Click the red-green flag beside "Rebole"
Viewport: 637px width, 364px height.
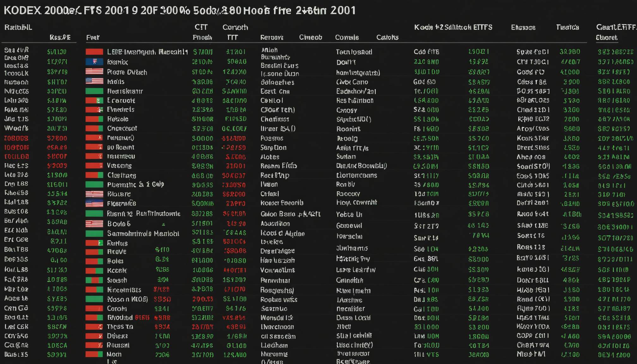(x=94, y=119)
